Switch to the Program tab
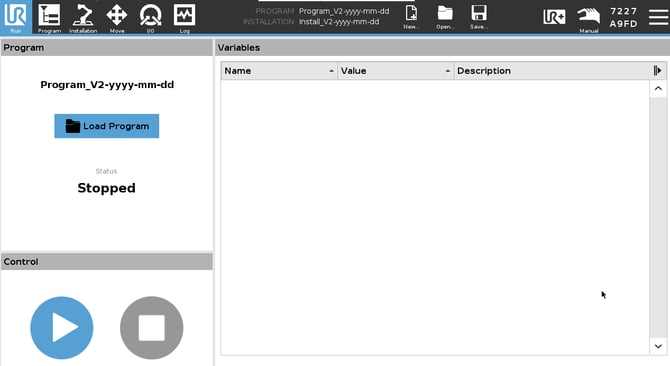This screenshot has width=670, height=366. click(49, 18)
